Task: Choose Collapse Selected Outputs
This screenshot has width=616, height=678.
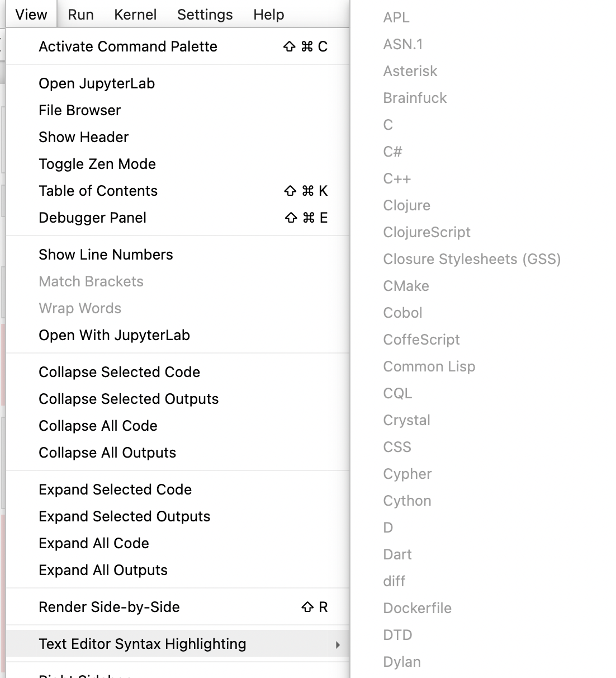Action: click(178, 399)
